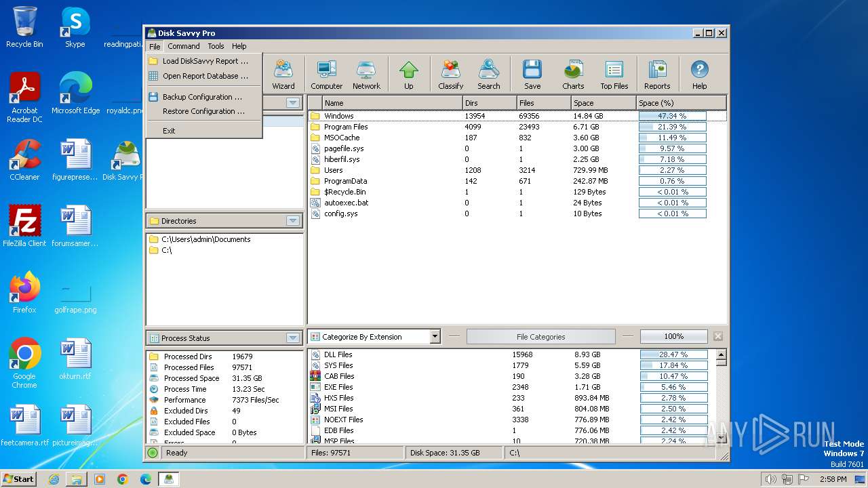Open the Reports tool

[656, 74]
